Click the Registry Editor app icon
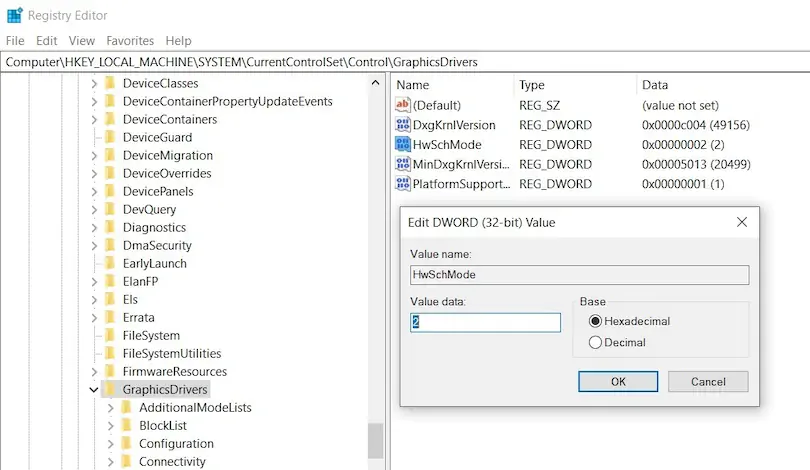Screen dimensions: 810x470 (14, 15)
